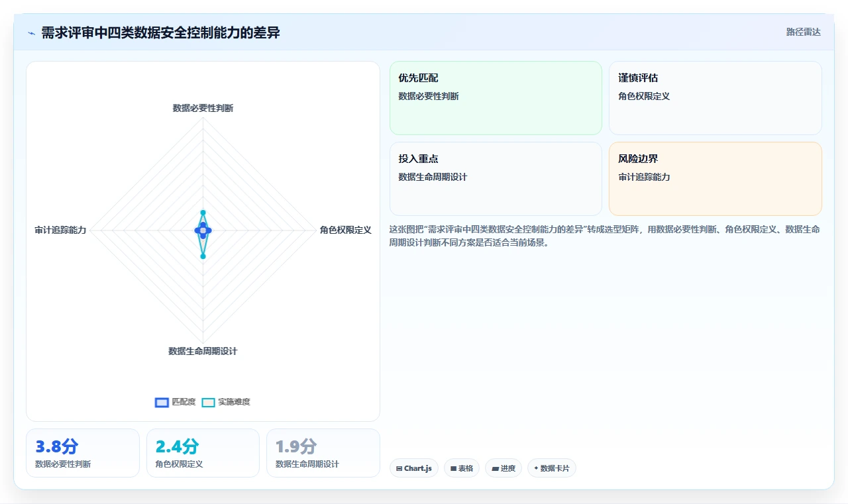848x504 pixels.
Task: Click the 3.8分 score value
Action: point(56,446)
